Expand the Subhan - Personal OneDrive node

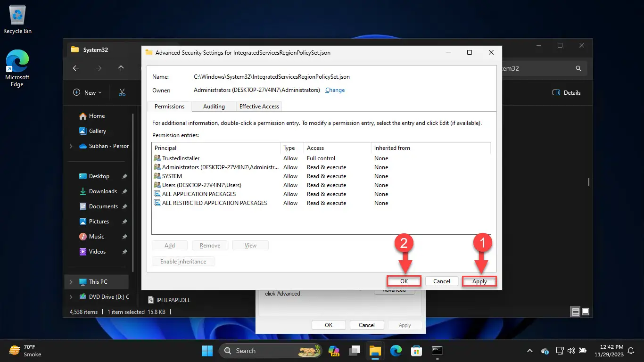[x=71, y=146]
